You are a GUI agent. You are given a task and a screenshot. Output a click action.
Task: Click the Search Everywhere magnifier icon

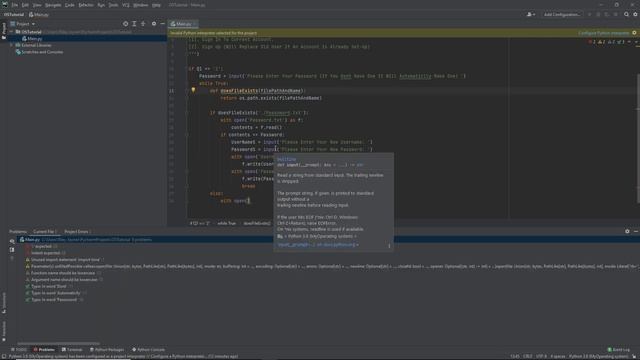coord(627,15)
